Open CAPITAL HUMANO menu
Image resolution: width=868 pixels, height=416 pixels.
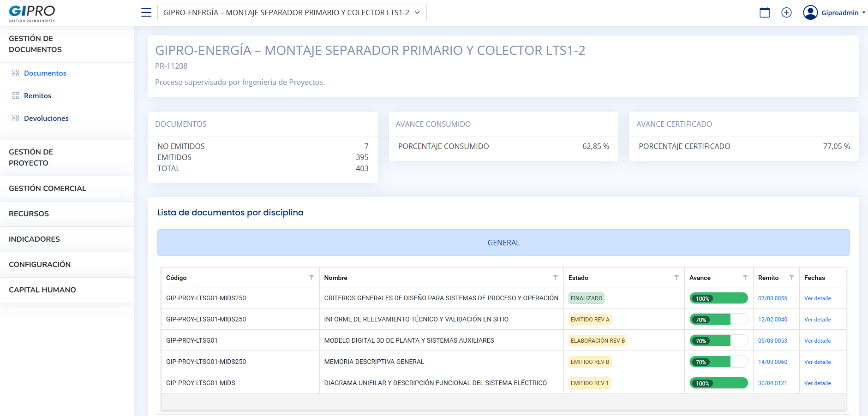pos(67,290)
